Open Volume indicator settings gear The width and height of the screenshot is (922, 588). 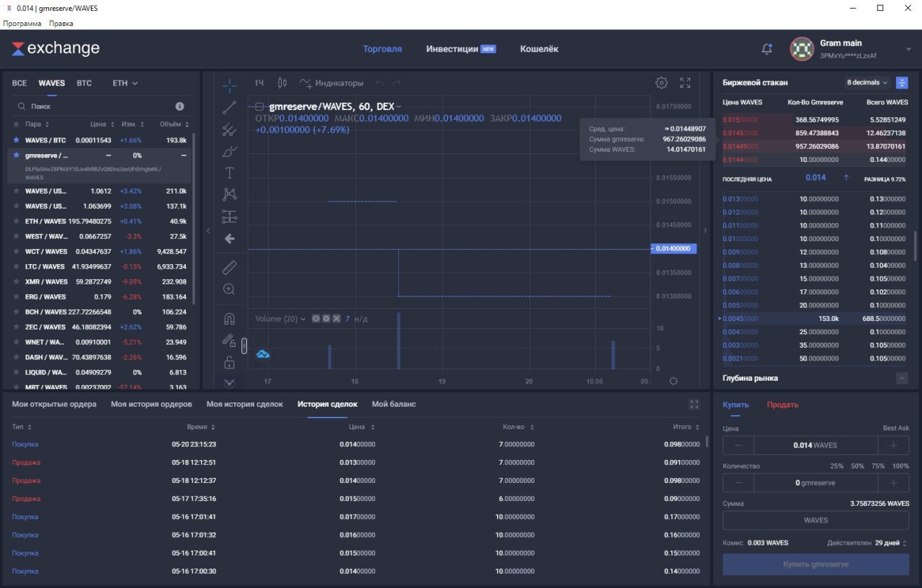click(x=326, y=319)
